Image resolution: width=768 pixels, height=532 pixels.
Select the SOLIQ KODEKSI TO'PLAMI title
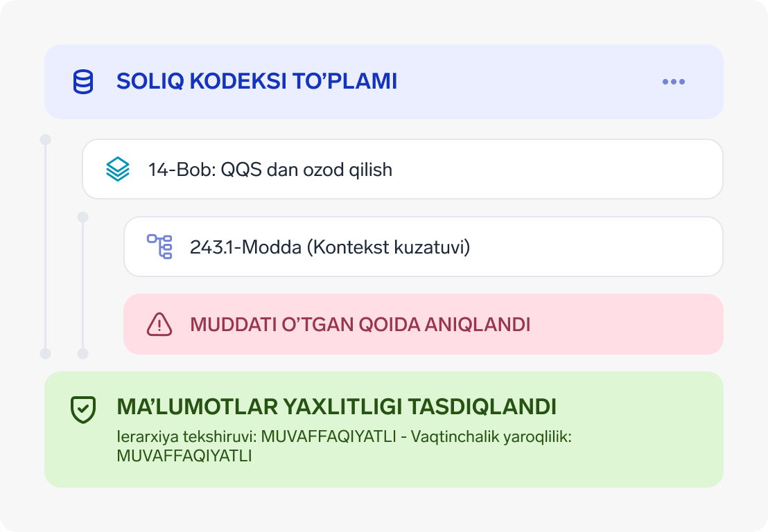[256, 82]
